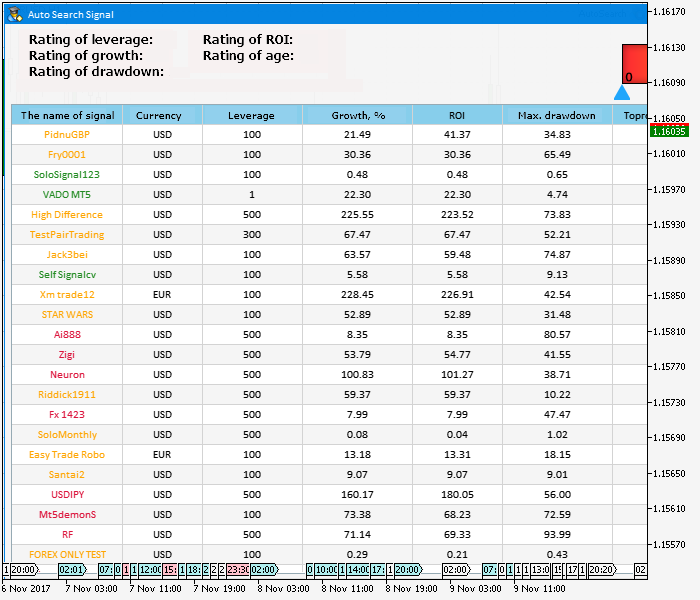Viewport: 700px width, 600px height.
Task: Open the Easy Trade Robo signal
Action: tap(67, 454)
